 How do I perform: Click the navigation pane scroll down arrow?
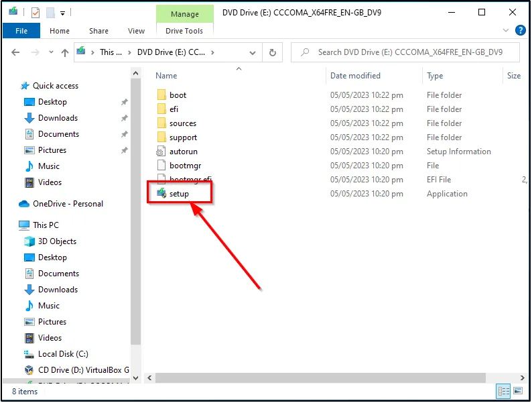click(136, 378)
